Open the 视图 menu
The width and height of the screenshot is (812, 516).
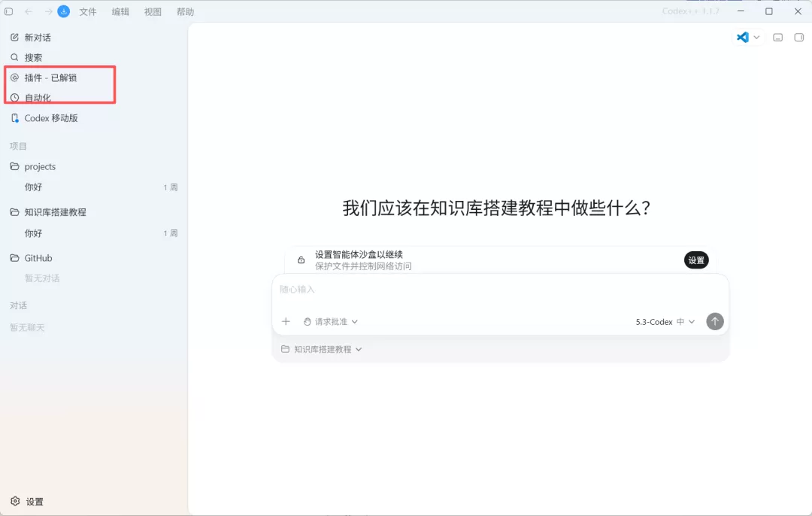tap(153, 11)
